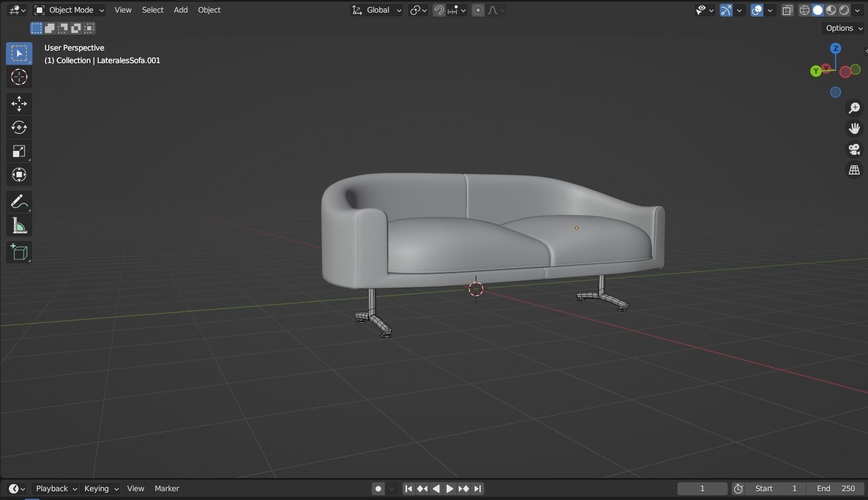Open snapping options dropdown
Viewport: 868px width, 500px height.
(456, 10)
